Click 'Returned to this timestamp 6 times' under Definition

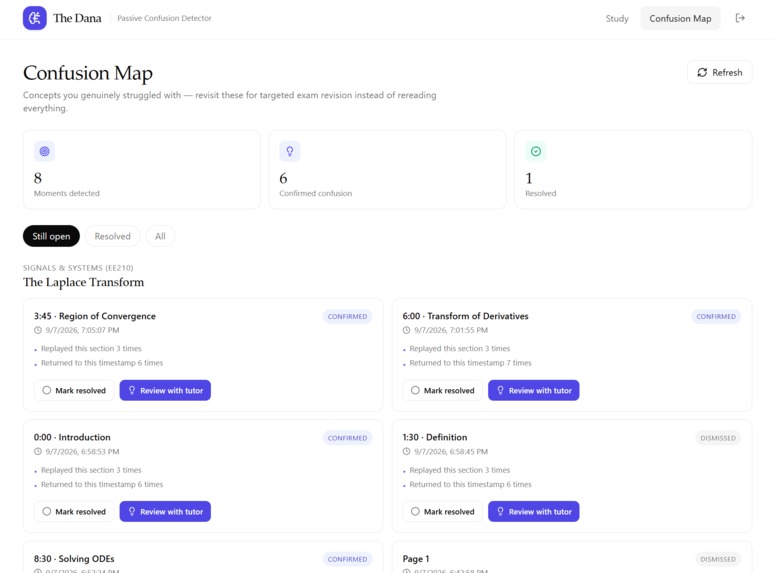pyautogui.click(x=470, y=485)
